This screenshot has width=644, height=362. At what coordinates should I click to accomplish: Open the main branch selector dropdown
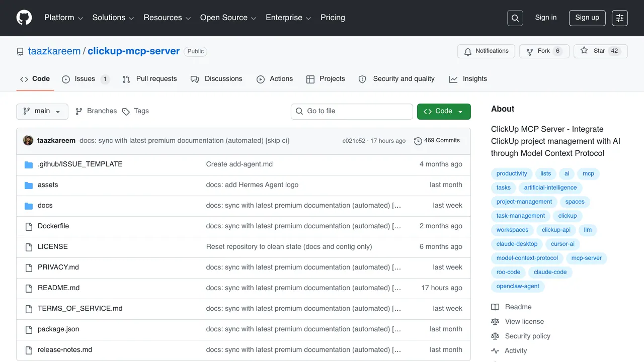point(42,111)
